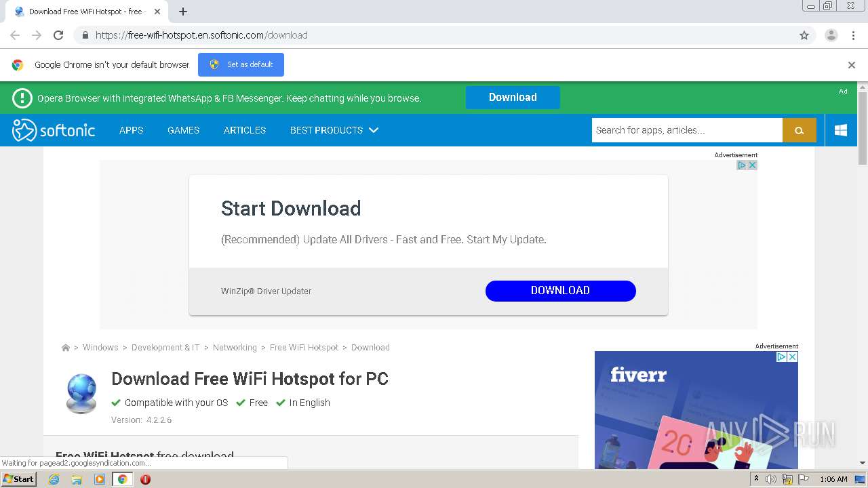This screenshot has height=488, width=868.
Task: Click the blue DOWNLOAD button in the ad
Action: coord(561,291)
